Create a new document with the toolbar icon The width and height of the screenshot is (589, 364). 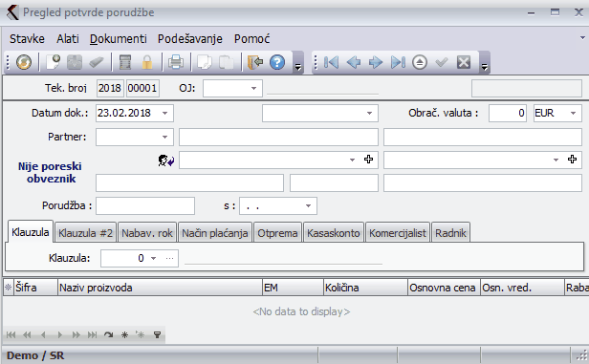tap(53, 62)
